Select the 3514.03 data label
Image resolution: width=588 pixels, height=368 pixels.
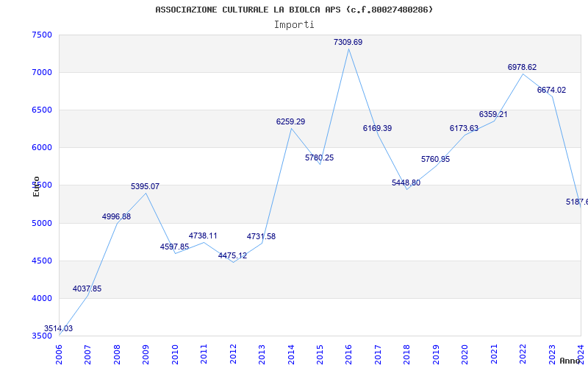click(x=58, y=328)
